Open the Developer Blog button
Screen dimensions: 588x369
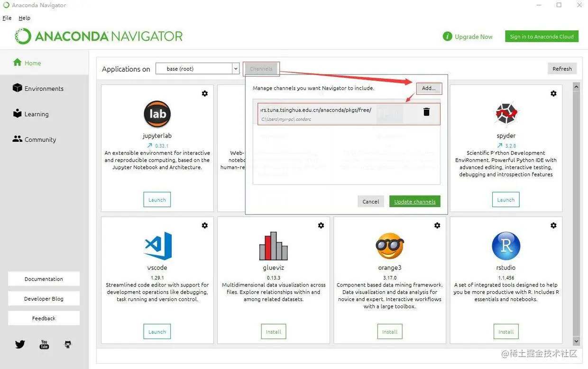(44, 299)
